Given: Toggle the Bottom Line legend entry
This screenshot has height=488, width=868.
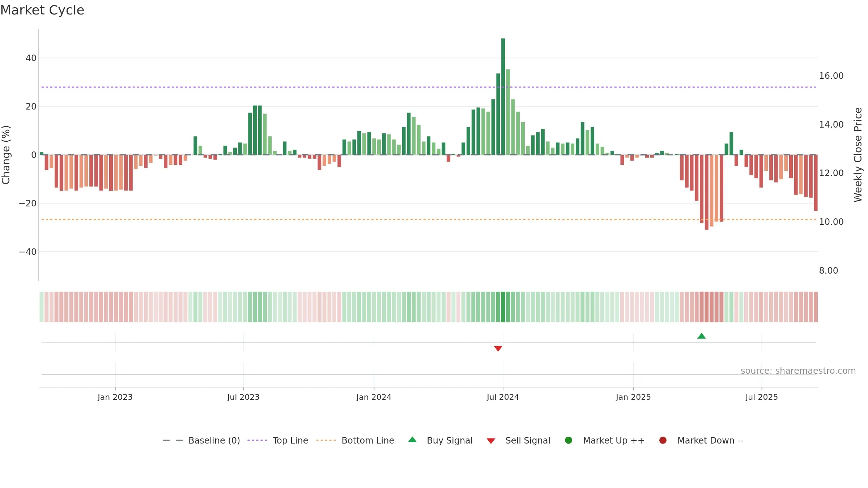Looking at the screenshot, I should click(x=355, y=440).
